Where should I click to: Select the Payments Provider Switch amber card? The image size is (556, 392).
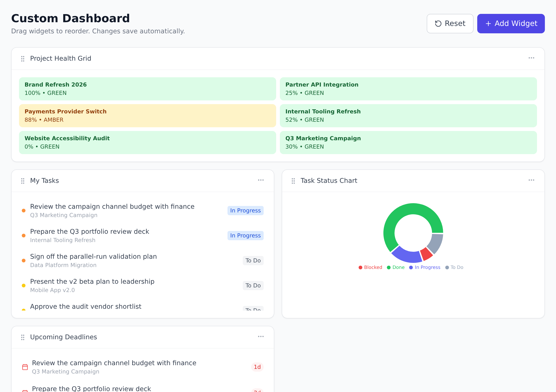click(x=148, y=116)
